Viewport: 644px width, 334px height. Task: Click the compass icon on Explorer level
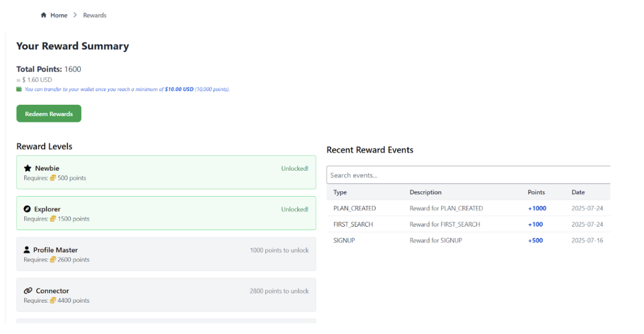pyautogui.click(x=27, y=209)
